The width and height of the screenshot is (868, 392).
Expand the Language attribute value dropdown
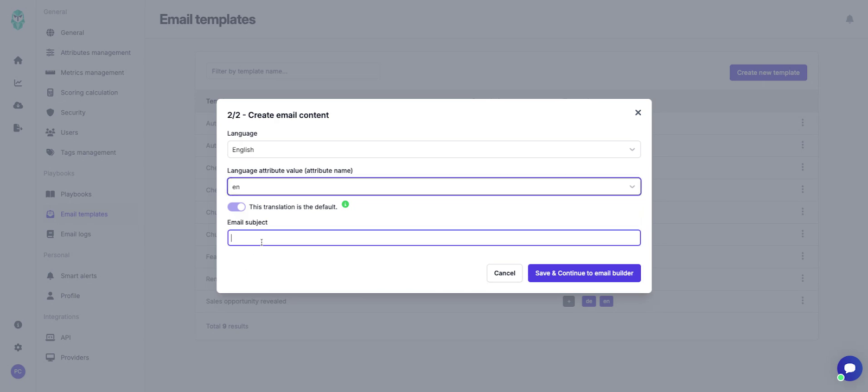pyautogui.click(x=433, y=186)
